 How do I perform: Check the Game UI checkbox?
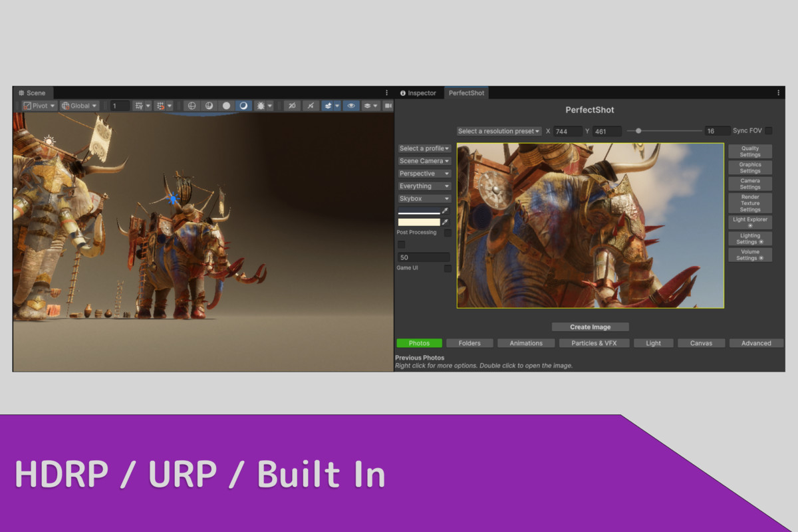point(447,268)
